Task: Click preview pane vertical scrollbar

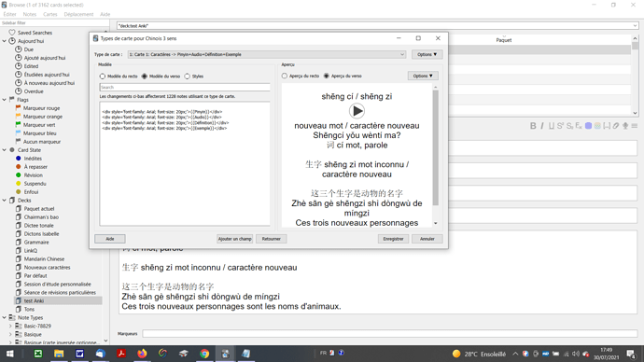Action: coord(435,147)
